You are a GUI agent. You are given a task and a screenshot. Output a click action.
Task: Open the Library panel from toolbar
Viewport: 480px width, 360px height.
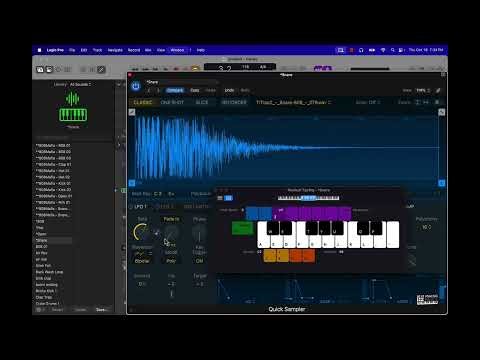click(x=40, y=69)
